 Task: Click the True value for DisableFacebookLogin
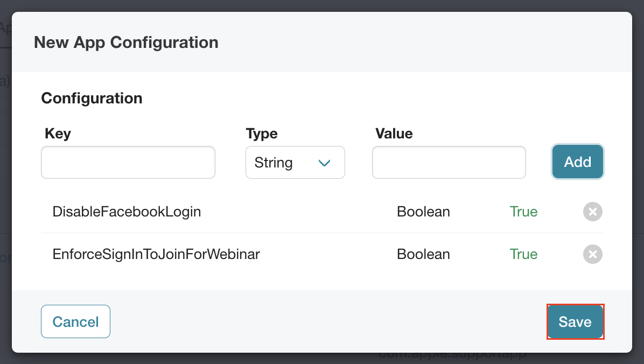[524, 212]
